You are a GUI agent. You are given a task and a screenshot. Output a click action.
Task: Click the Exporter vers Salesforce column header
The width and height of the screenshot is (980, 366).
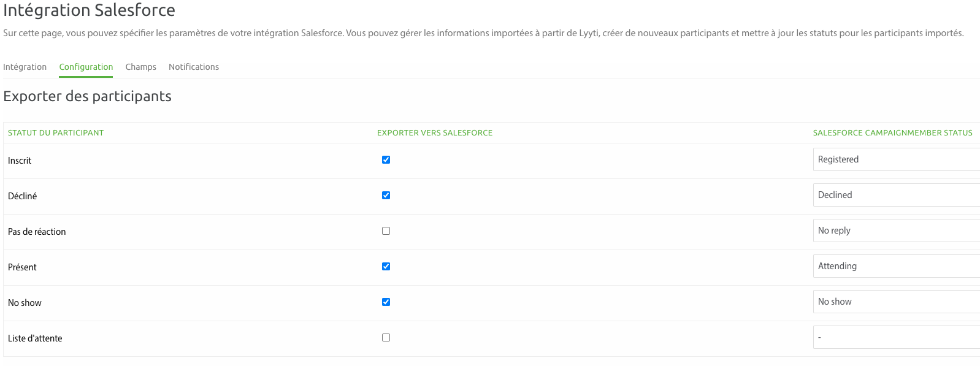(x=434, y=133)
